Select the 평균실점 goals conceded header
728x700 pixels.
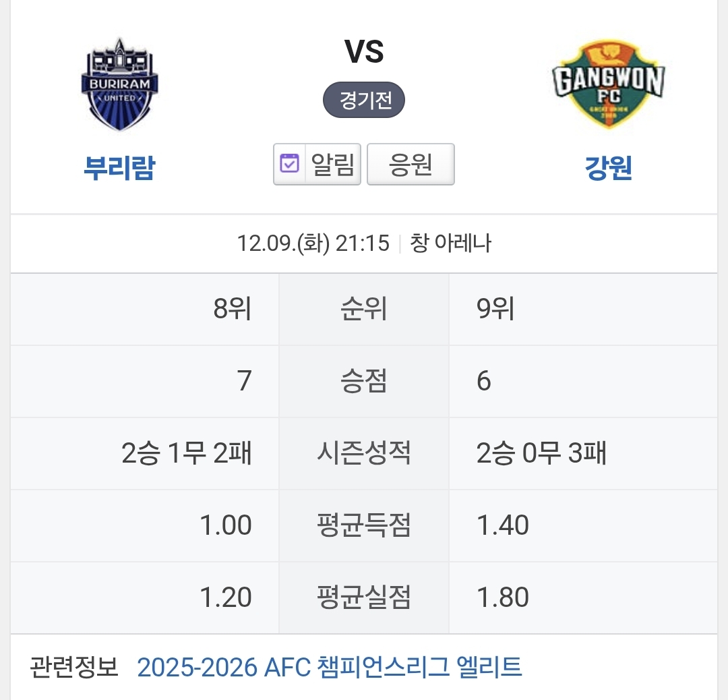[x=364, y=597]
